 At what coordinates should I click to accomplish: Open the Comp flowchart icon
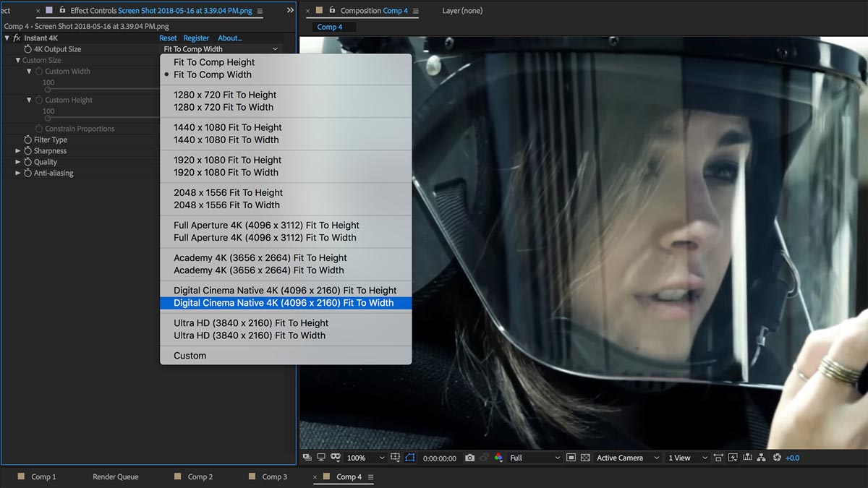(x=762, y=458)
